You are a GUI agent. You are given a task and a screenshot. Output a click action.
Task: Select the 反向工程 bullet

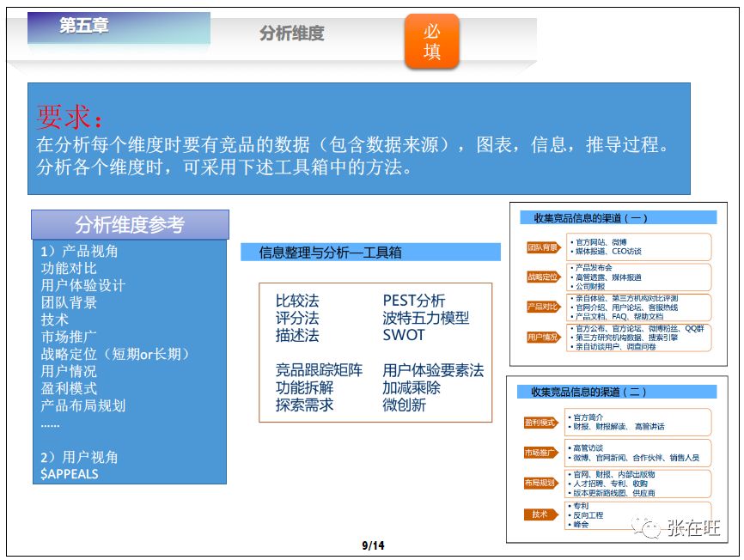tap(586, 515)
